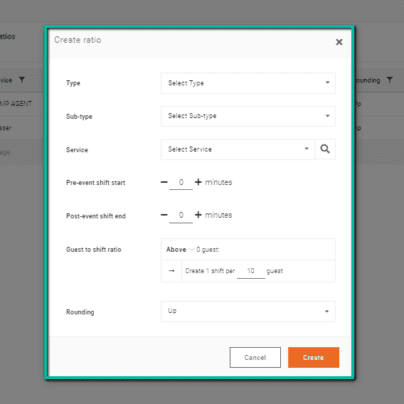The width and height of the screenshot is (404, 404).
Task: Click the 0 guest threshold text
Action: click(208, 250)
